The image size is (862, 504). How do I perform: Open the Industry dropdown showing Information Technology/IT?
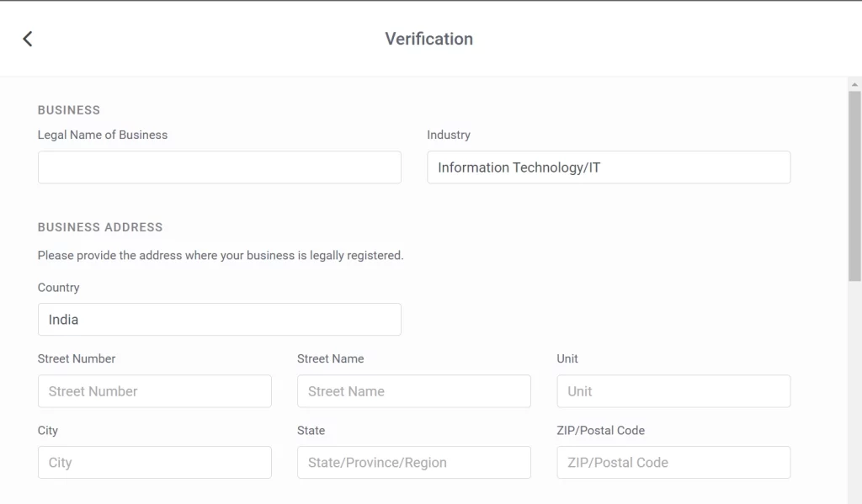[x=609, y=167]
